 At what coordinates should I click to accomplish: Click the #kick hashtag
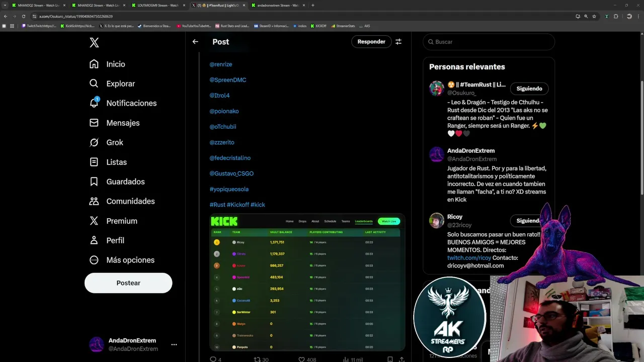pos(258,205)
